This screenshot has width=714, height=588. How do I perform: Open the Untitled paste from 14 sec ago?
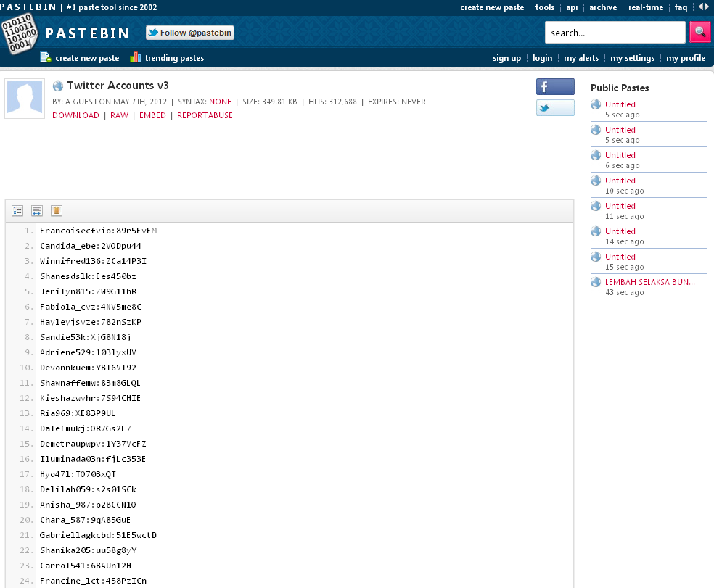(x=620, y=232)
